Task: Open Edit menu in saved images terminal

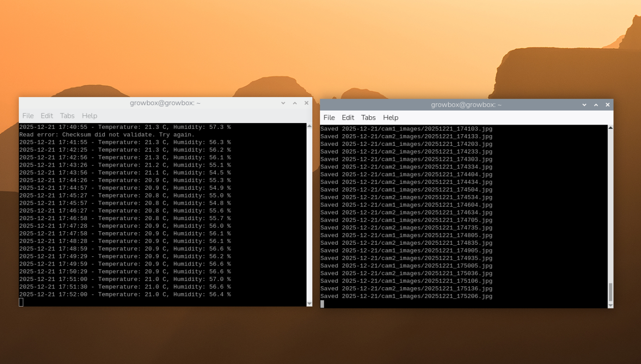Action: 348,118
